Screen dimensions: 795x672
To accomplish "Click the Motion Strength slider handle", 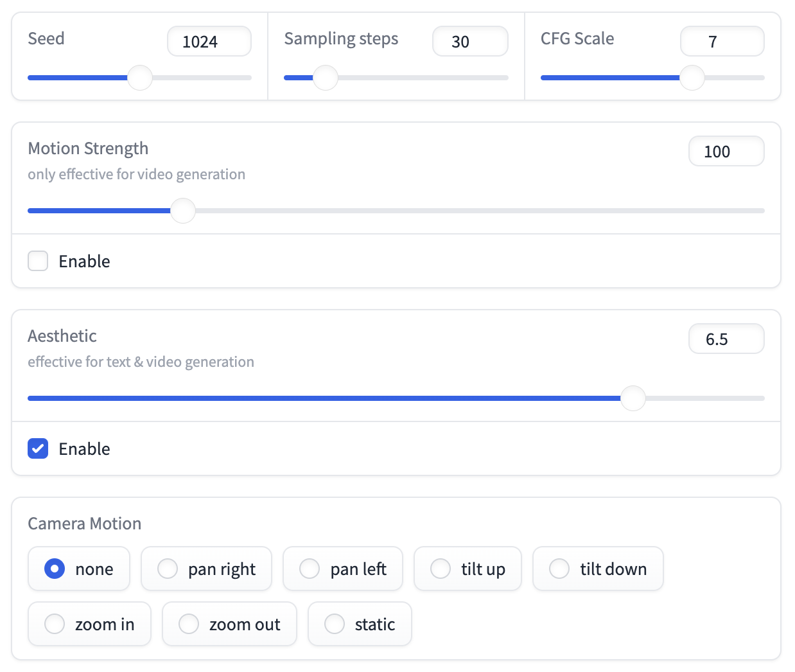I will point(183,211).
